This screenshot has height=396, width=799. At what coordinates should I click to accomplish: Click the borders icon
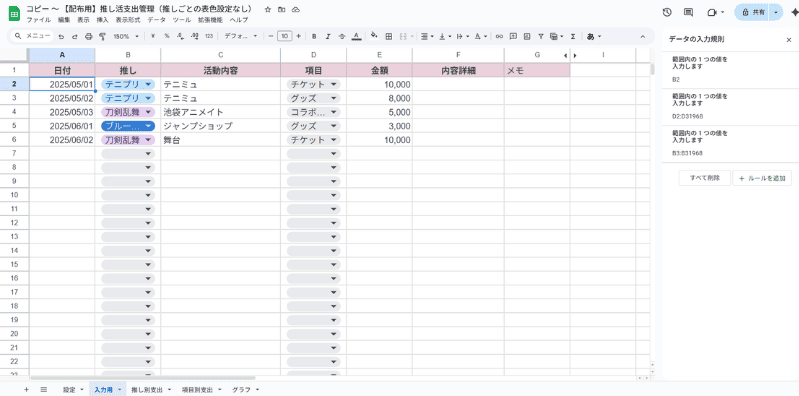[x=389, y=36]
